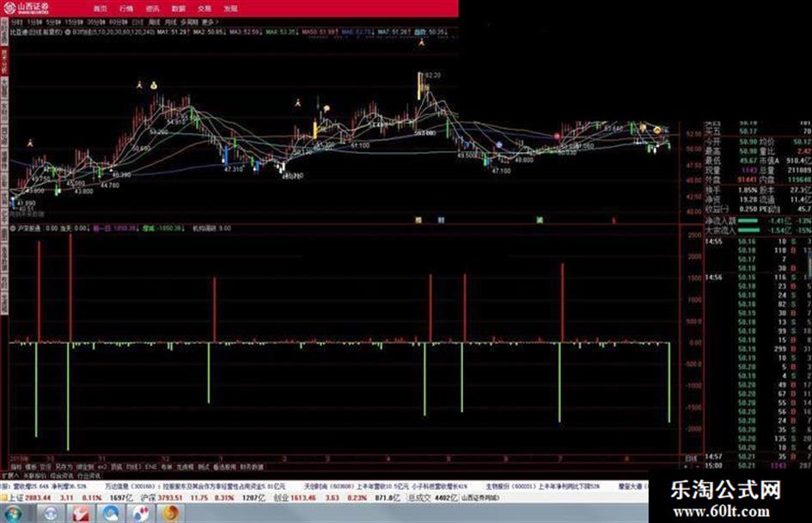
Task: Open the 数据 menu
Action: (x=179, y=9)
